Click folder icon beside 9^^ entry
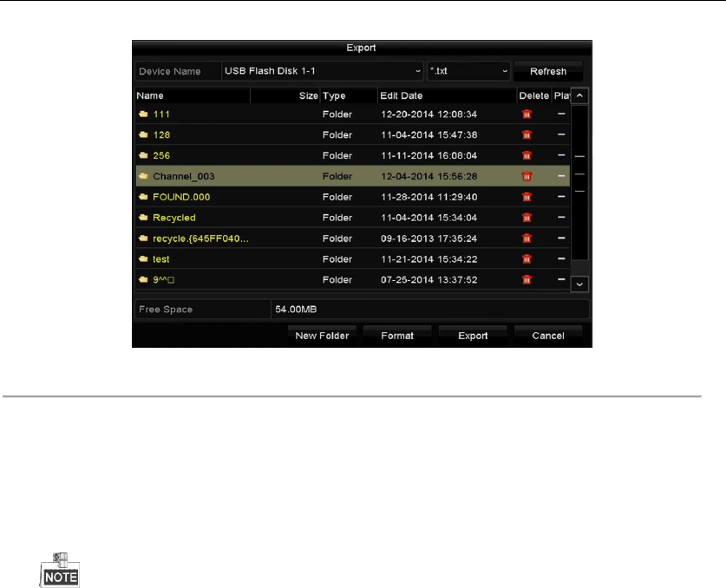The image size is (726, 588). click(143, 279)
